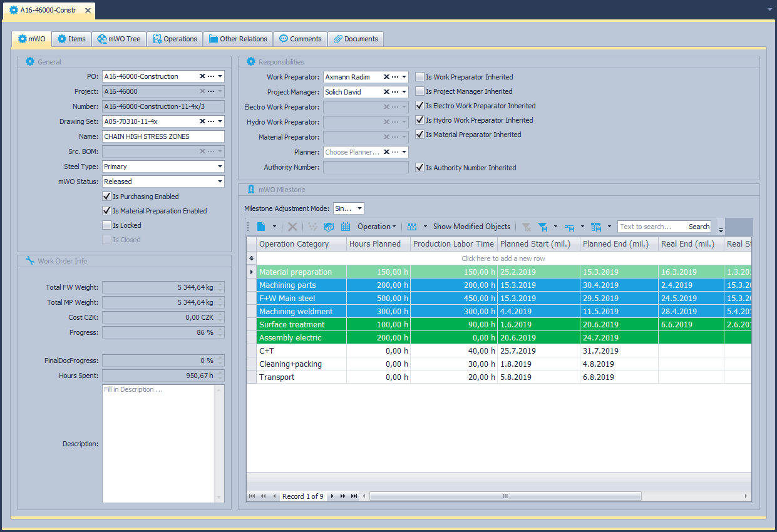Open the Documents tab
The height and width of the screenshot is (532, 777).
356,39
